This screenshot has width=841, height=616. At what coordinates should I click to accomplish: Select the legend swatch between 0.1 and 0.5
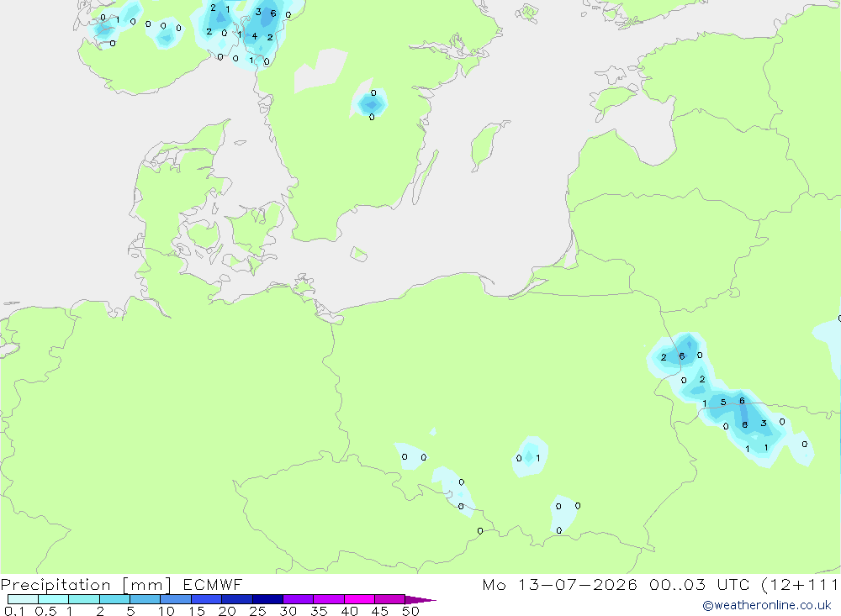23,599
